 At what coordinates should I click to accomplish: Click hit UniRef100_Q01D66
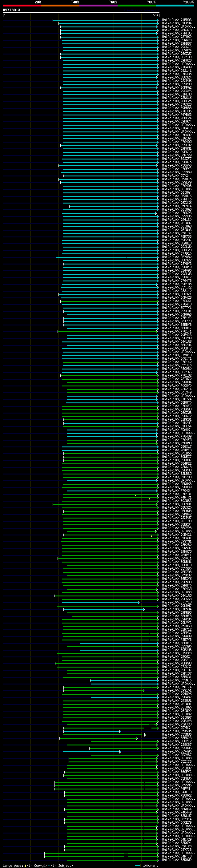[x=177, y=454]
